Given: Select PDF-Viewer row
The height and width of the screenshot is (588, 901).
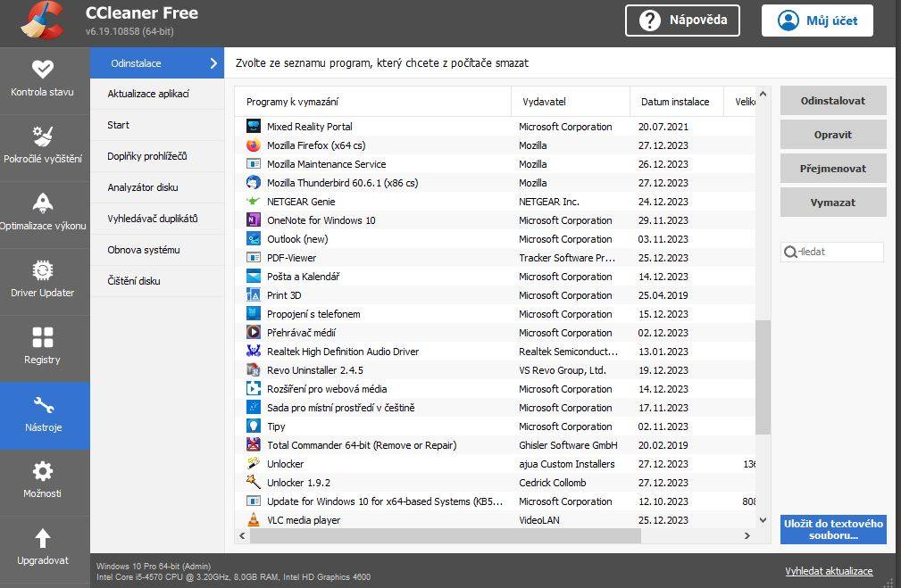Looking at the screenshot, I should pyautogui.click(x=496, y=258).
